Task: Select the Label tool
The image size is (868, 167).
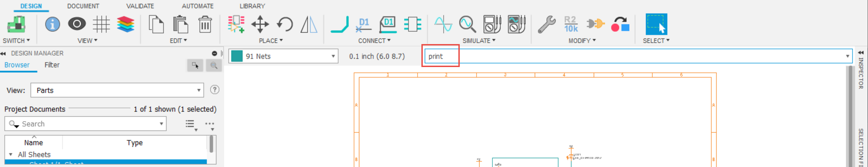Action: coord(388,24)
